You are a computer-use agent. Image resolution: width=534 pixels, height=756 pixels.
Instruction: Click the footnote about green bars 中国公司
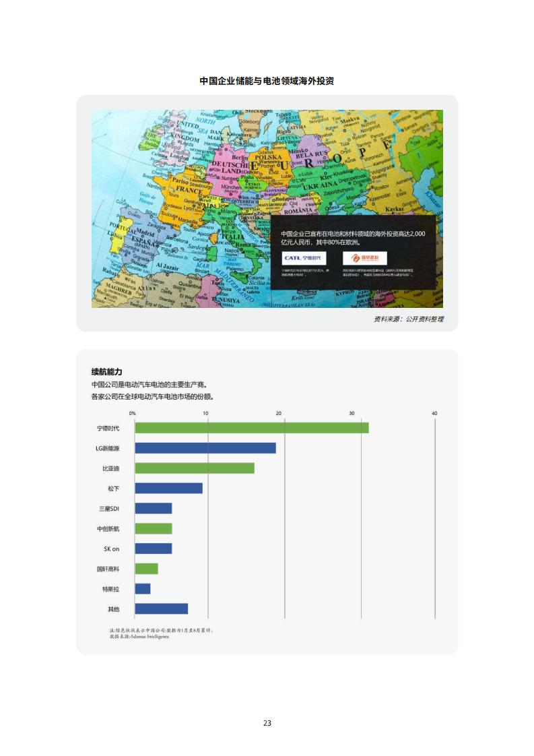point(162,630)
